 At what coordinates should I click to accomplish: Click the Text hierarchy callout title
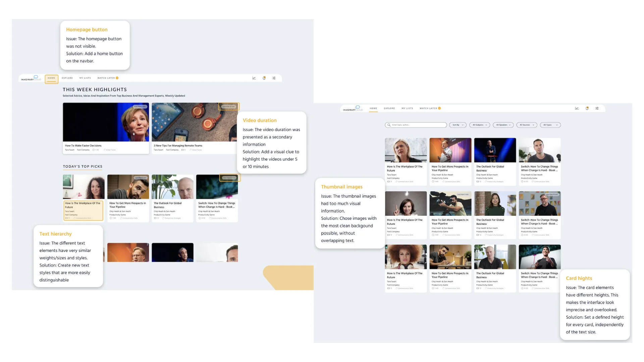pos(56,234)
